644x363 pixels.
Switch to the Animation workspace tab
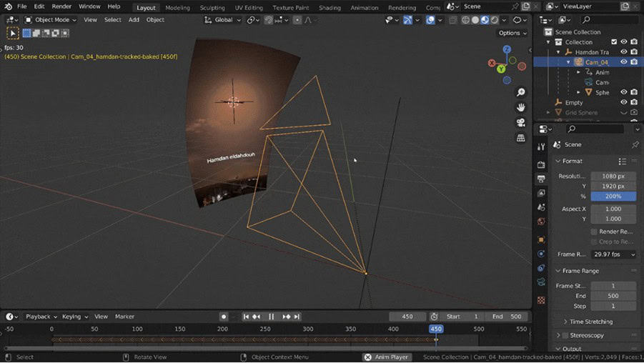point(364,7)
